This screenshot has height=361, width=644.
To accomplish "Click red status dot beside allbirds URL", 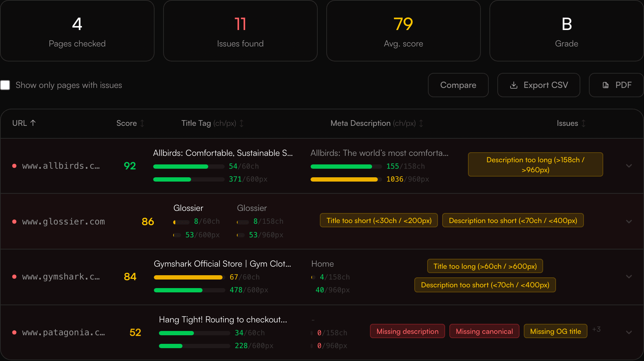I will click(14, 166).
